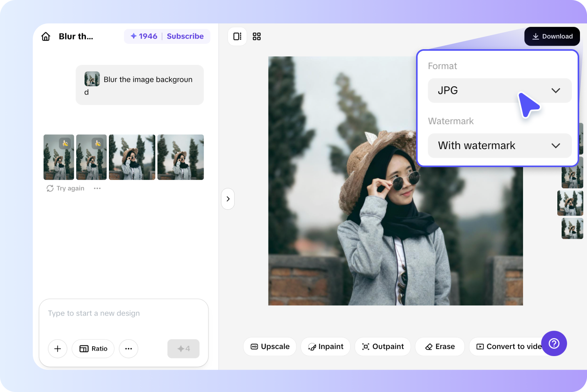Select the Upscale tool
The image size is (587, 392).
(x=270, y=346)
